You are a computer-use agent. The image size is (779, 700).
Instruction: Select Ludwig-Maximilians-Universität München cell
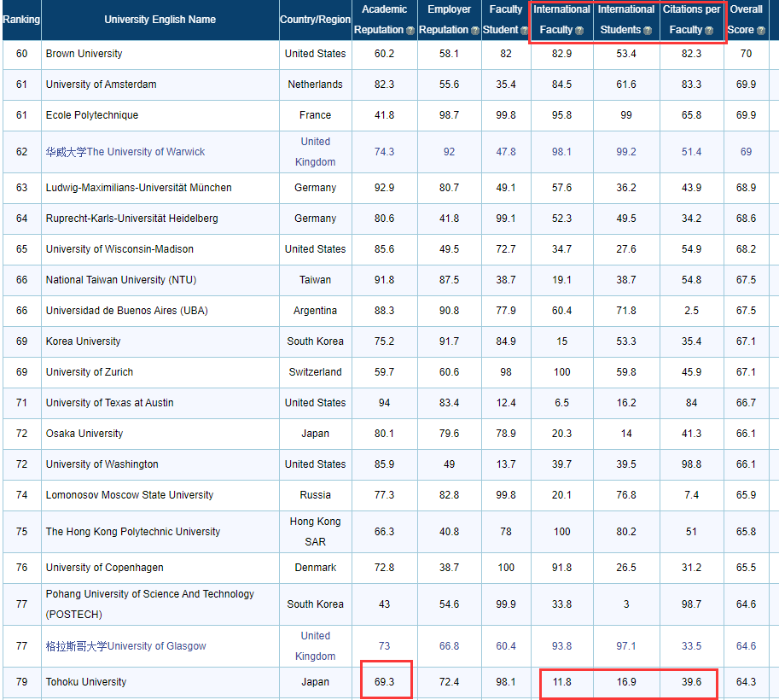tap(160, 188)
